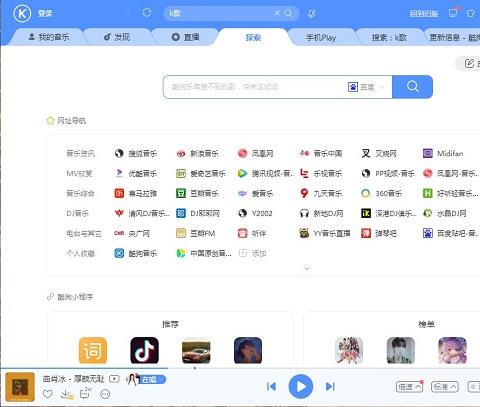Open the 喜马拉雅 site icon
Image resolution: width=480 pixels, height=407 pixels.
(119, 193)
